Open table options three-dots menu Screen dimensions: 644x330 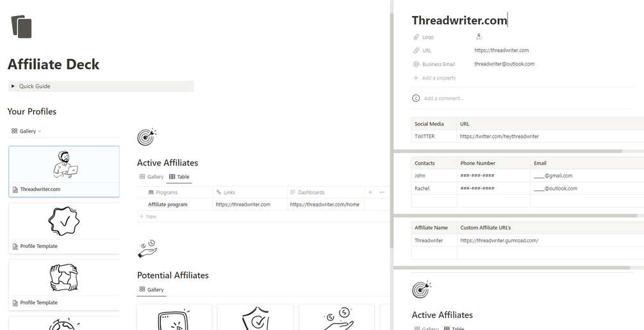point(382,192)
